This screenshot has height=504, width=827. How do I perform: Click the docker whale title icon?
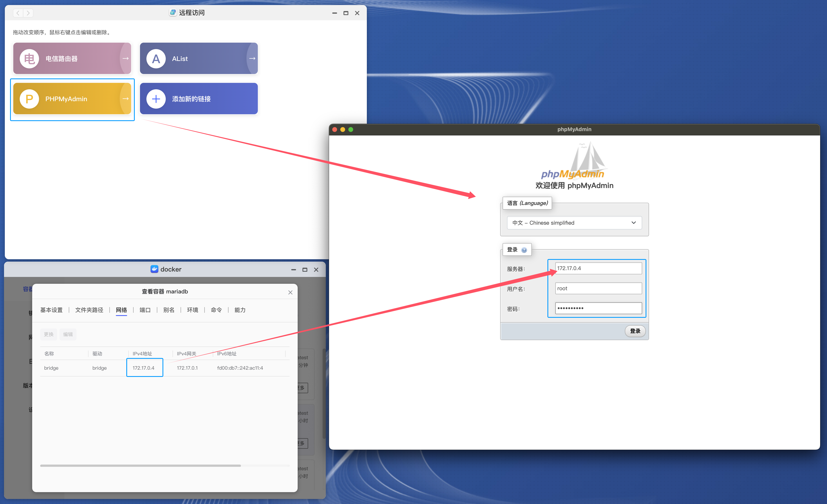coord(154,269)
